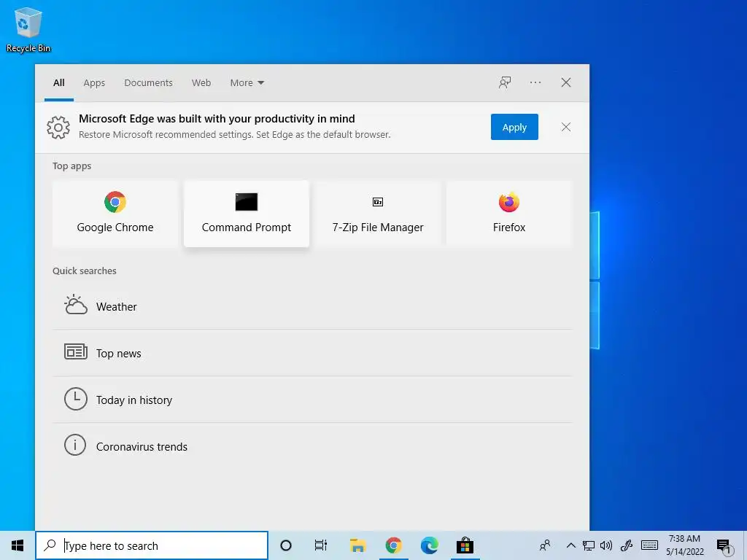Switch to the Apps tab
The image size is (747, 560).
click(x=94, y=83)
